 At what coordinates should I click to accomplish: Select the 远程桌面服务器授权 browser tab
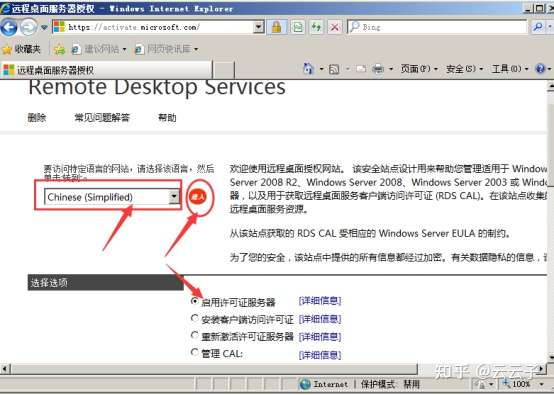[106, 70]
